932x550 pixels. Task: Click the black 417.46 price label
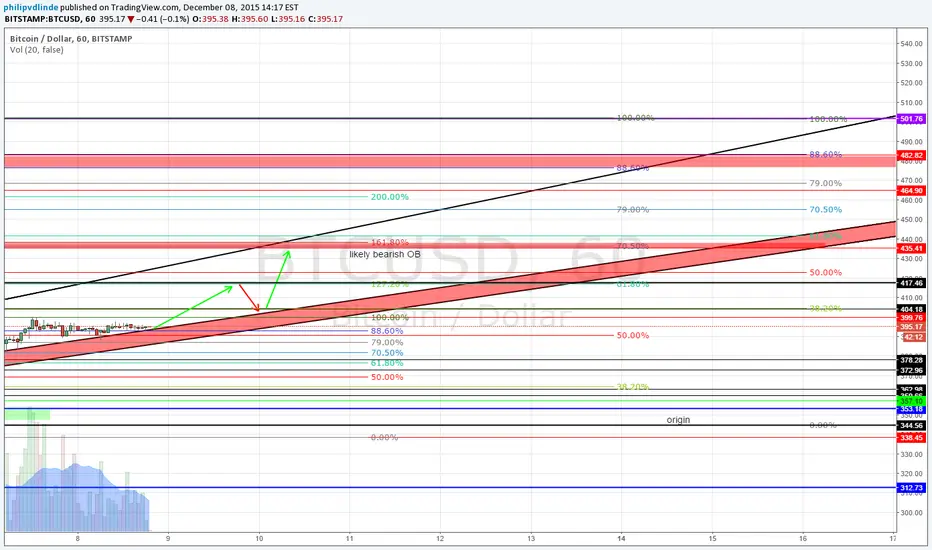[x=911, y=284]
